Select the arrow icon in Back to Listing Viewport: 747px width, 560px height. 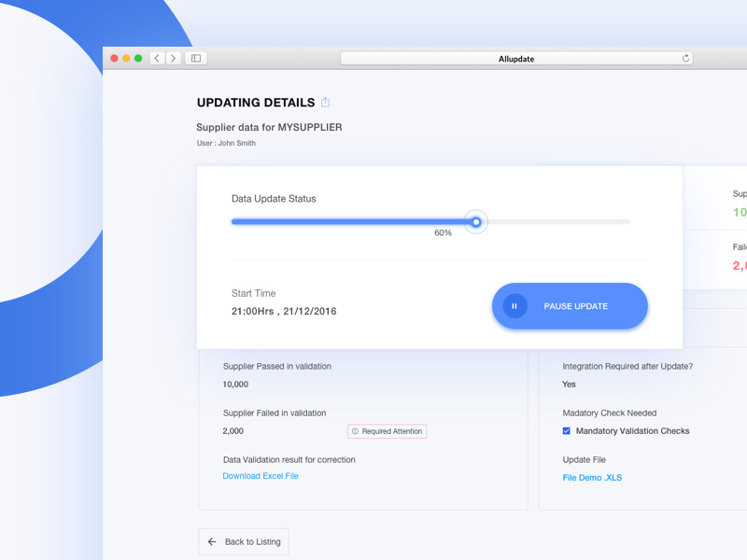pos(211,541)
